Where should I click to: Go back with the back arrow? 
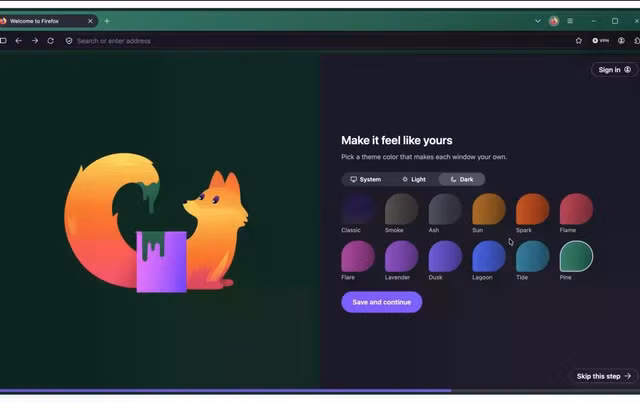(18, 41)
